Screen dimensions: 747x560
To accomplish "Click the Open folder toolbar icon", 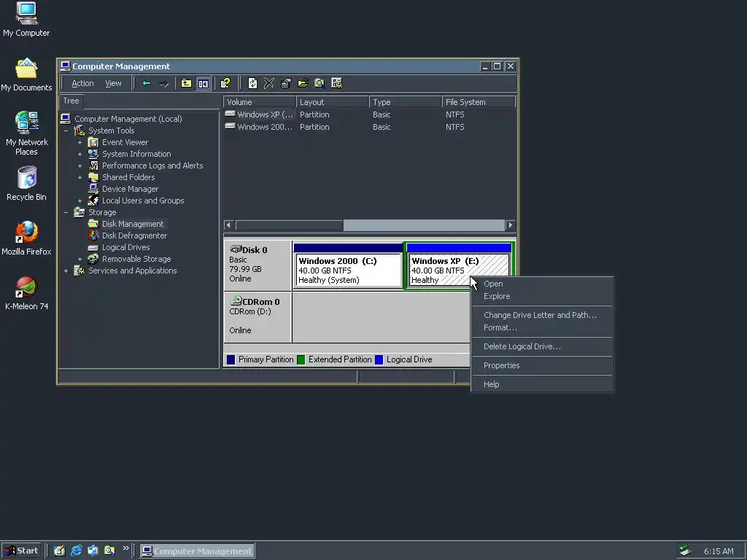I will (x=303, y=83).
